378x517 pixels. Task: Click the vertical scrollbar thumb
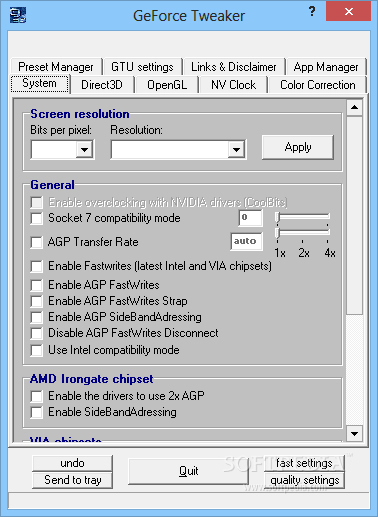[x=354, y=215]
